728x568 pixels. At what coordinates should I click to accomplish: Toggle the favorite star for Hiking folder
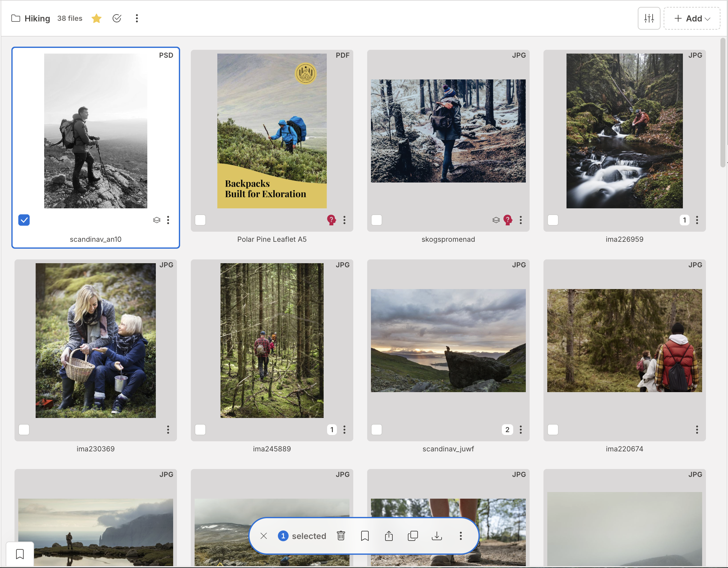(x=96, y=18)
